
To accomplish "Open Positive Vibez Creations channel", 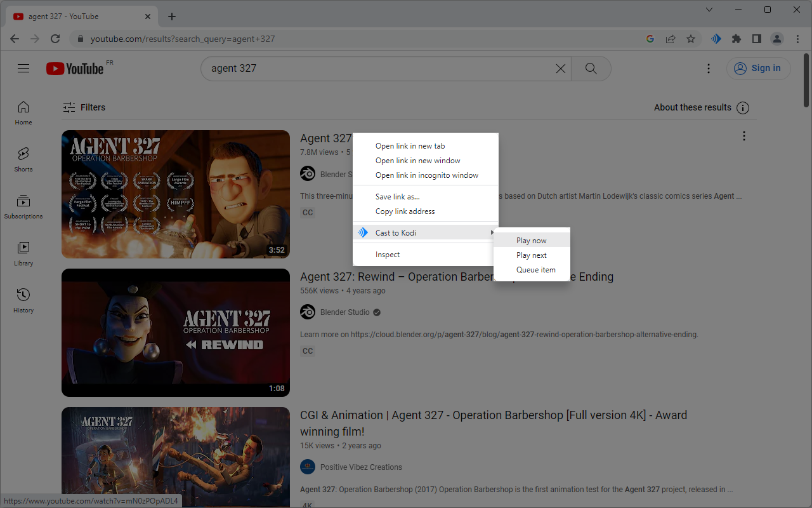I will tap(361, 467).
